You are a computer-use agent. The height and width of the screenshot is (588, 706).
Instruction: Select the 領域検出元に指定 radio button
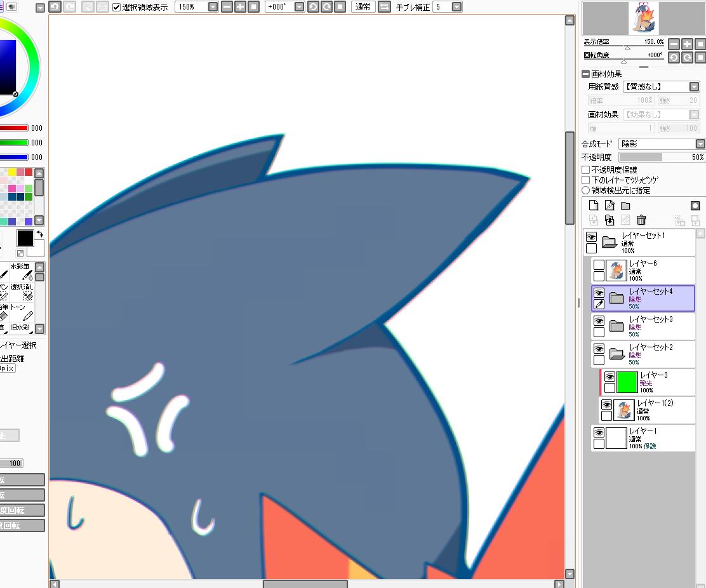586,190
